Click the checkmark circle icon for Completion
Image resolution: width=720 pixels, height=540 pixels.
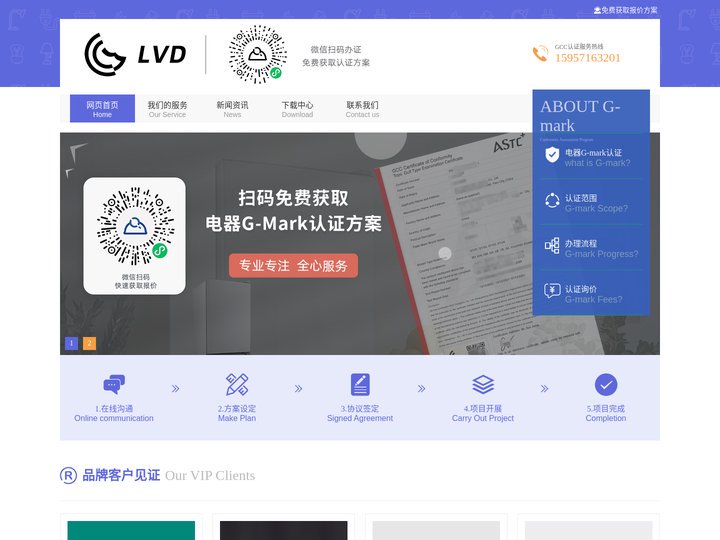[606, 384]
